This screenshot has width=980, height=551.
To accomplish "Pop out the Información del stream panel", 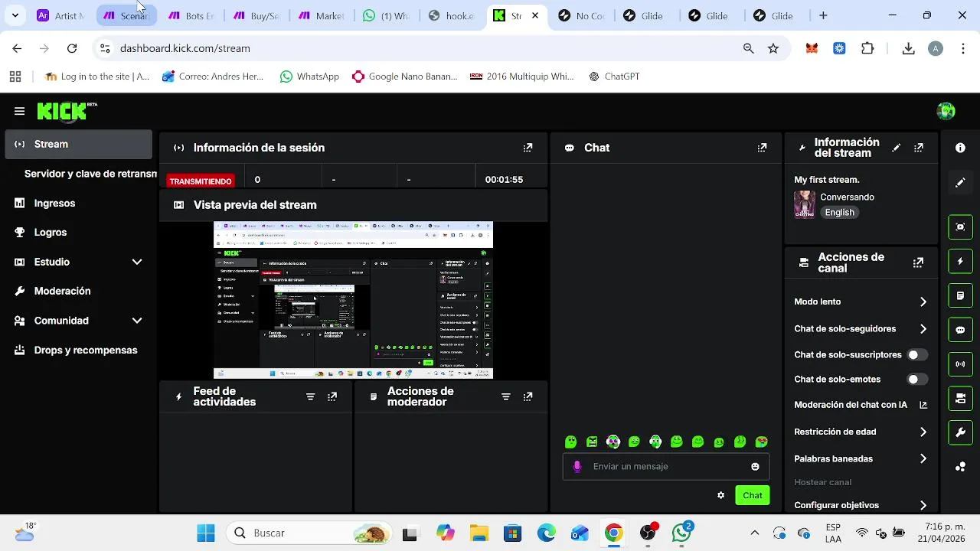I will [919, 148].
